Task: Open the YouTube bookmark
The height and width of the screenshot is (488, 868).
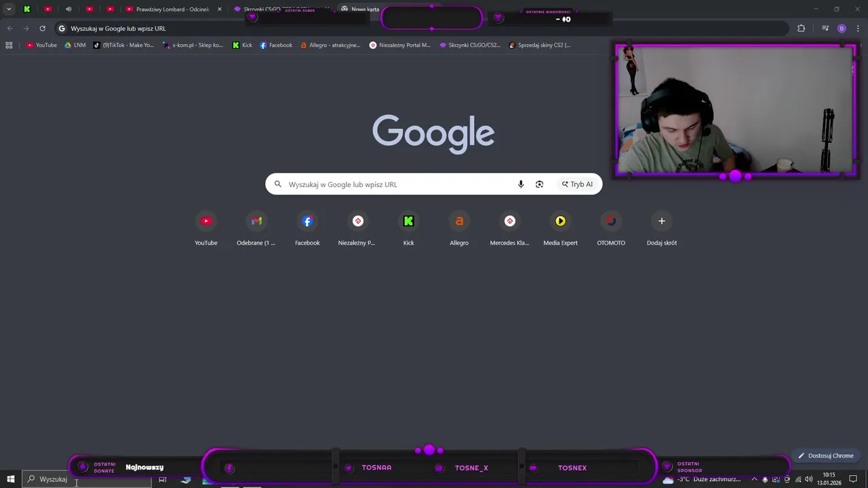Action: (x=41, y=45)
